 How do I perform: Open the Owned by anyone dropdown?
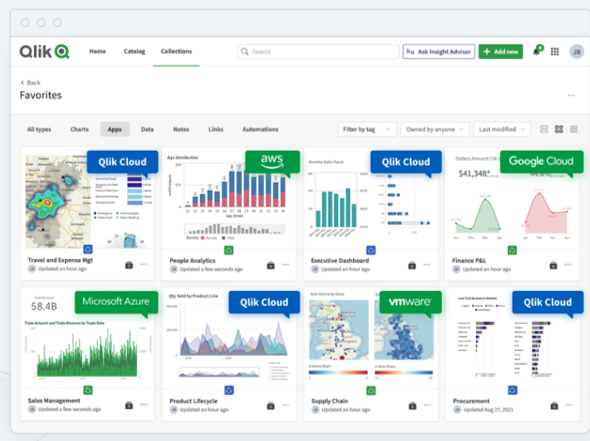point(435,129)
